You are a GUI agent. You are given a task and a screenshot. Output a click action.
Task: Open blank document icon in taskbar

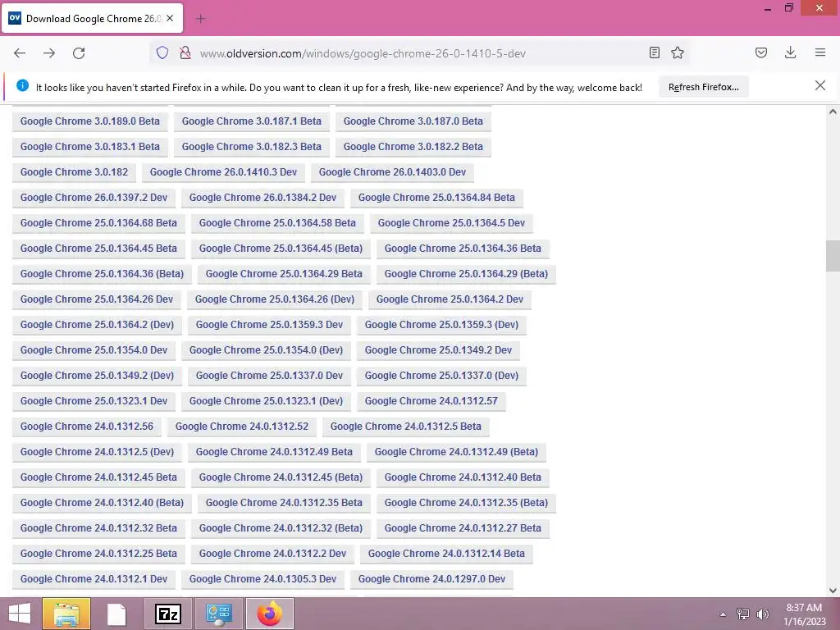pyautogui.click(x=116, y=614)
